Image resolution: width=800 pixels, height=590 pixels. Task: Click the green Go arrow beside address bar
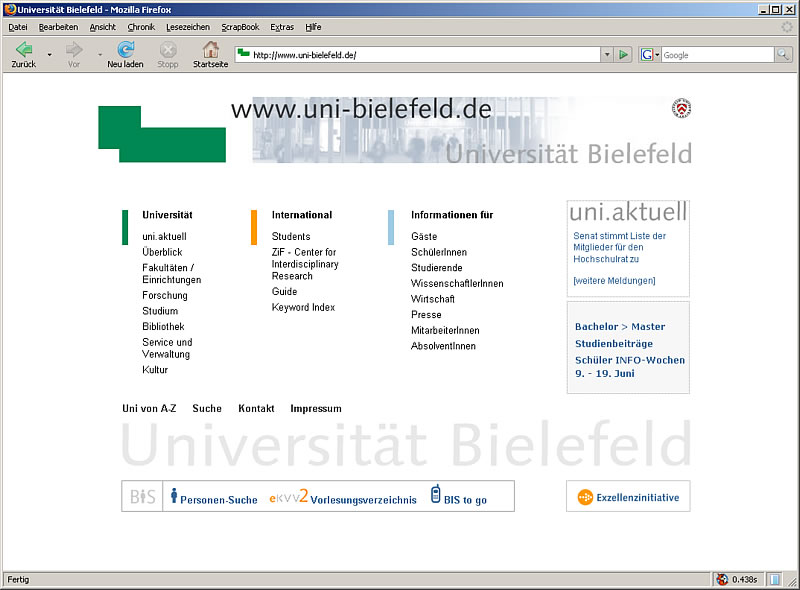623,55
